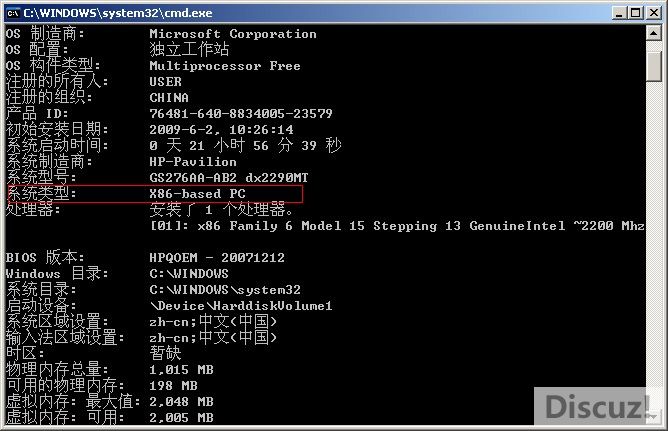
Task: Click the organization value 'CHINA'
Action: tap(169, 98)
